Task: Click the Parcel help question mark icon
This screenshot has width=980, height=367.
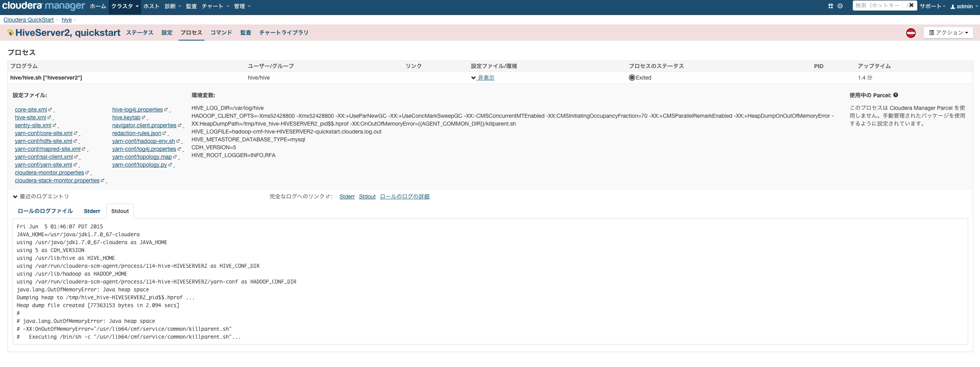Action: [896, 95]
